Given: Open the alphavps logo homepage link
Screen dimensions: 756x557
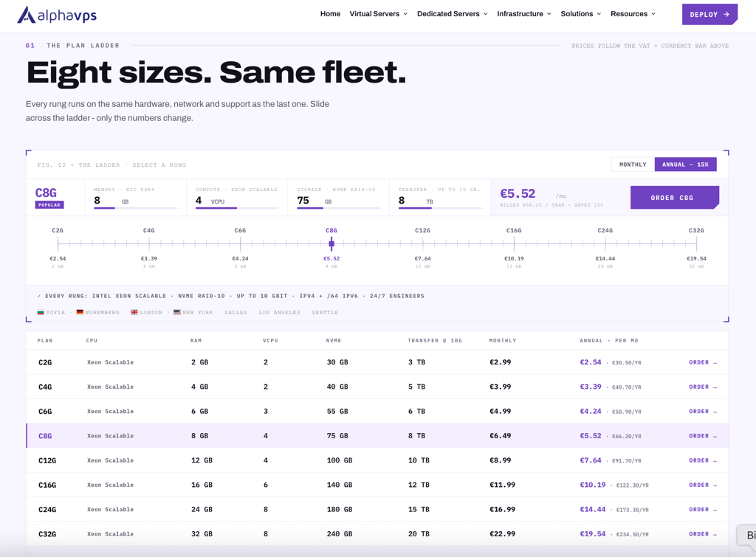Looking at the screenshot, I should pos(57,15).
